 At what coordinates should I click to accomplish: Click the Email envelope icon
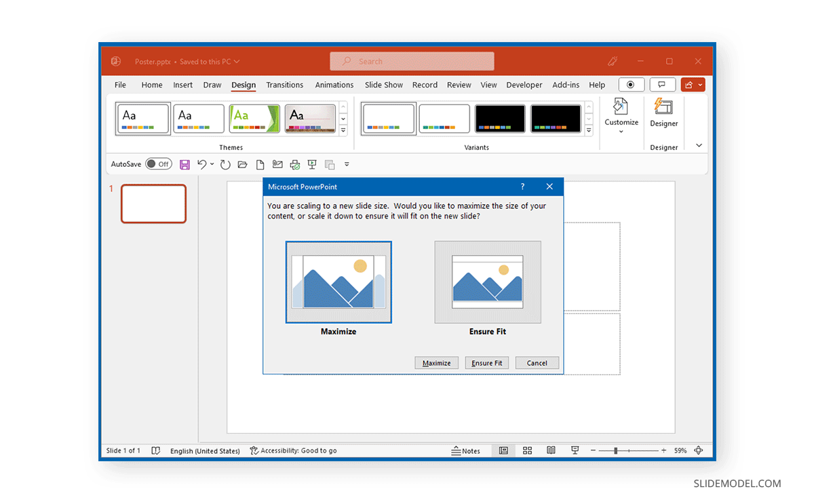pos(277,164)
